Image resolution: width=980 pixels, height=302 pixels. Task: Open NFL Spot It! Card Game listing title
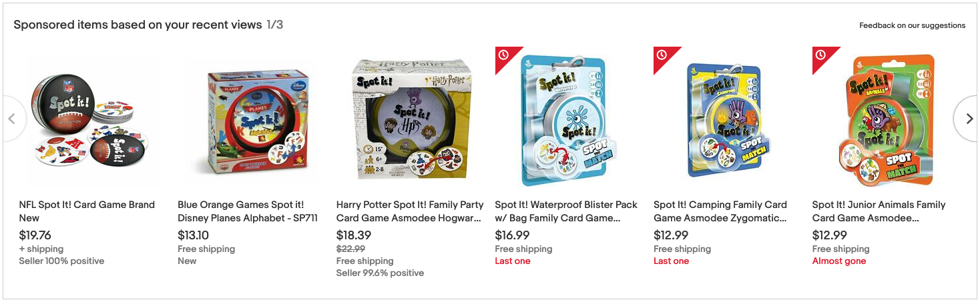[x=87, y=211]
